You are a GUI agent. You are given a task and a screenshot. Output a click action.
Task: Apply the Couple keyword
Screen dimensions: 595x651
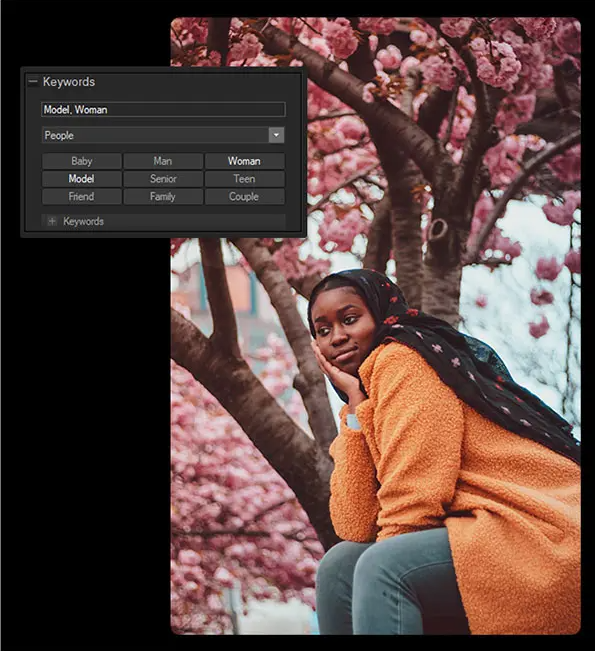pos(245,197)
